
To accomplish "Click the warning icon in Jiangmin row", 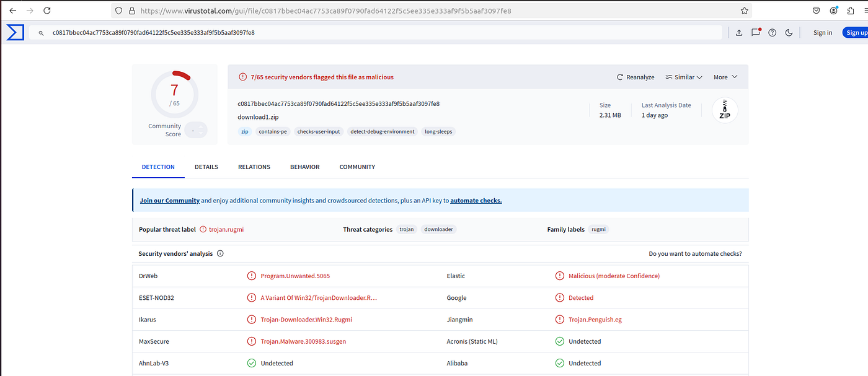I will click(x=560, y=320).
